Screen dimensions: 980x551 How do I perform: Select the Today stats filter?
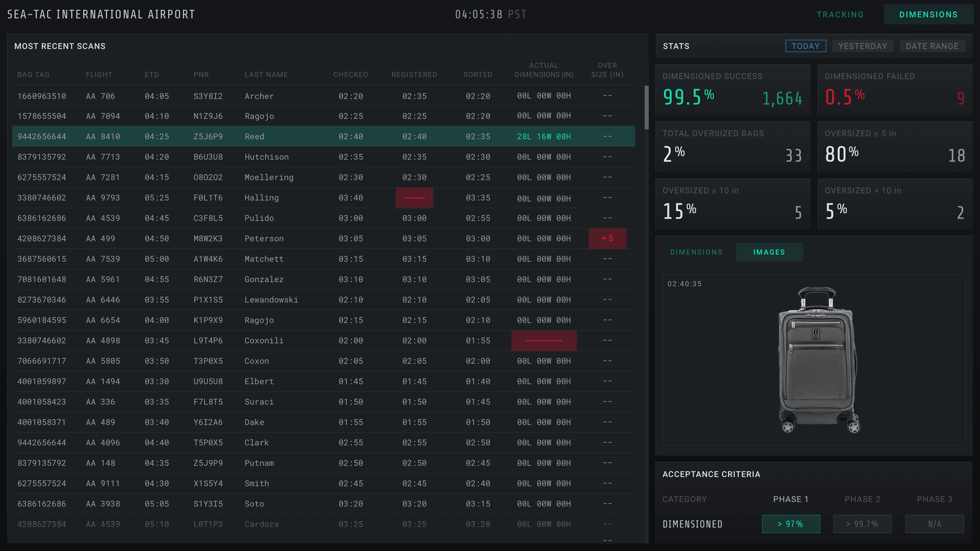(x=805, y=46)
